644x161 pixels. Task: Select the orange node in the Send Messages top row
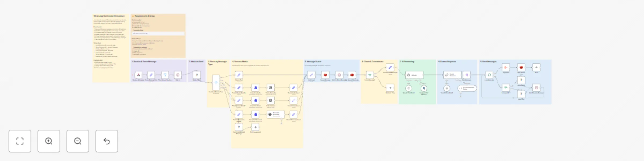pos(506,67)
